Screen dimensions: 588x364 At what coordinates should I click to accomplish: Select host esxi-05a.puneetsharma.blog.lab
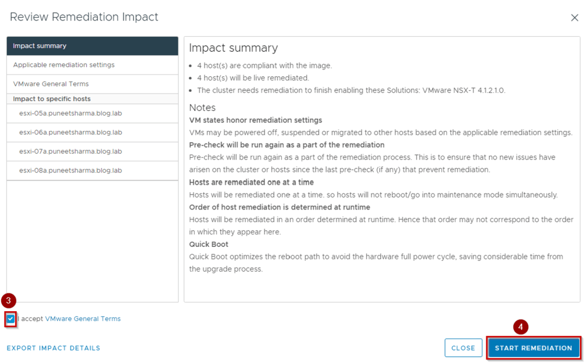pos(70,113)
